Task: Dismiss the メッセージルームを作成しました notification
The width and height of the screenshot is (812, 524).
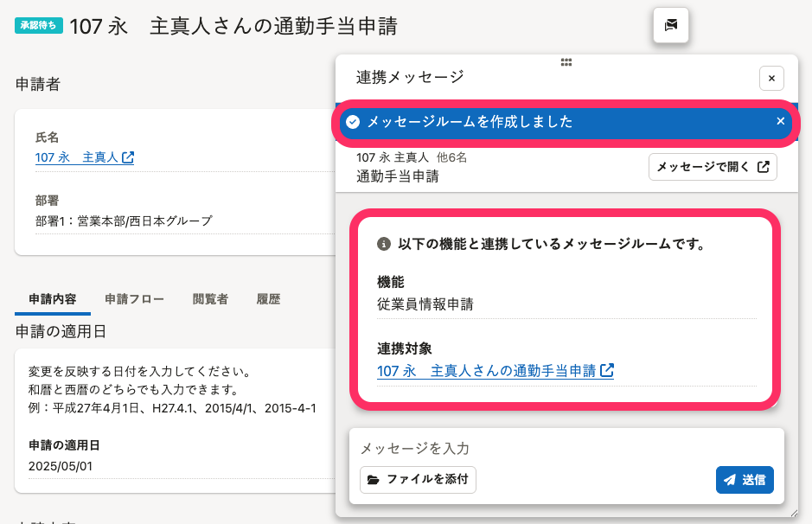Action: pos(780,121)
